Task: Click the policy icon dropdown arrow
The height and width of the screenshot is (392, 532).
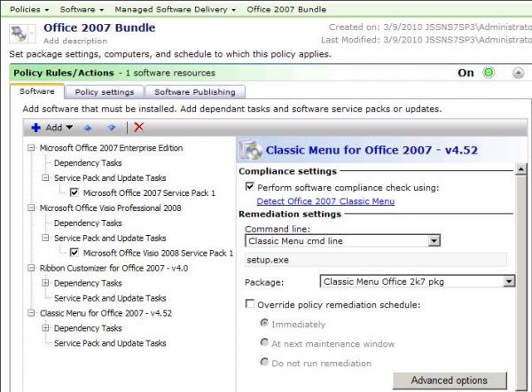Action: 32,34
